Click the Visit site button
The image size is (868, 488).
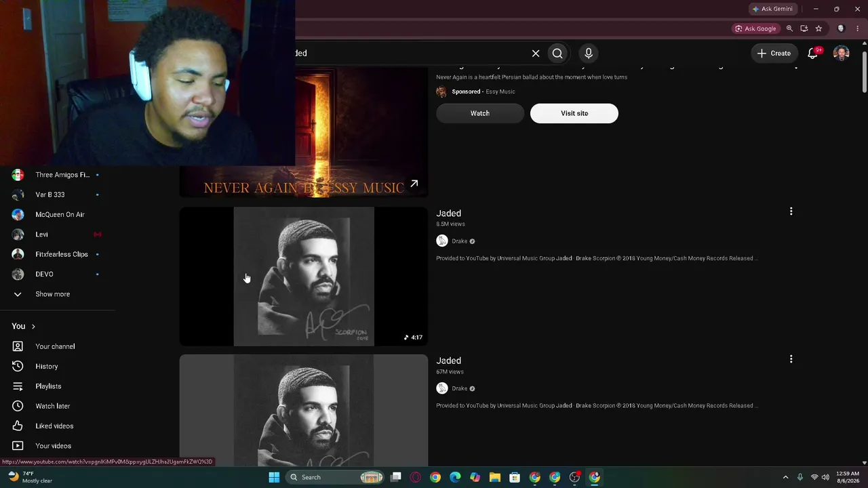(574, 113)
